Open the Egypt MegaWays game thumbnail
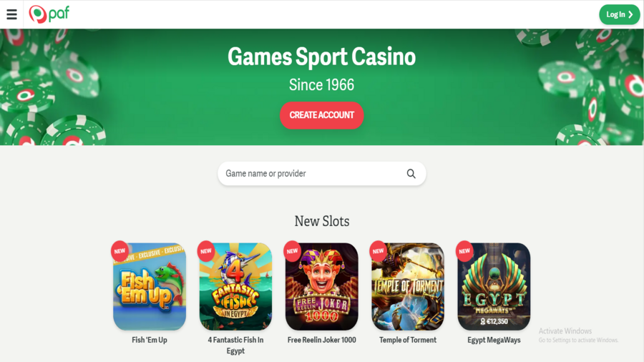Viewport: 644px width, 362px height. click(494, 286)
